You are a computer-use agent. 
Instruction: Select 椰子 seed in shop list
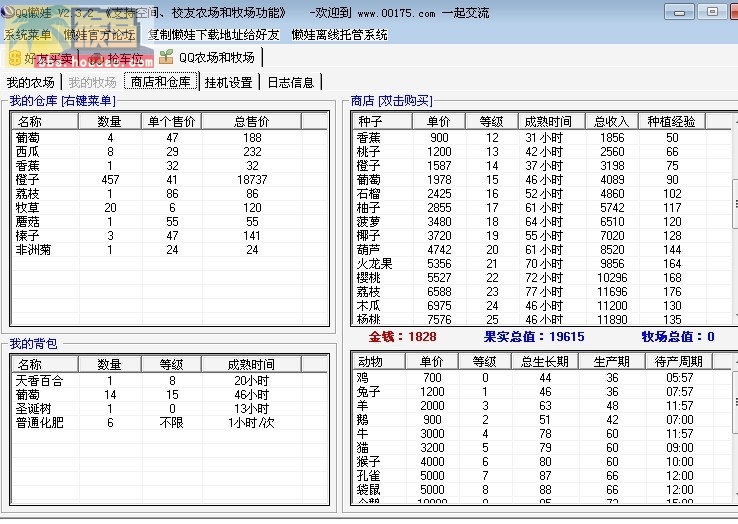[x=541, y=236]
